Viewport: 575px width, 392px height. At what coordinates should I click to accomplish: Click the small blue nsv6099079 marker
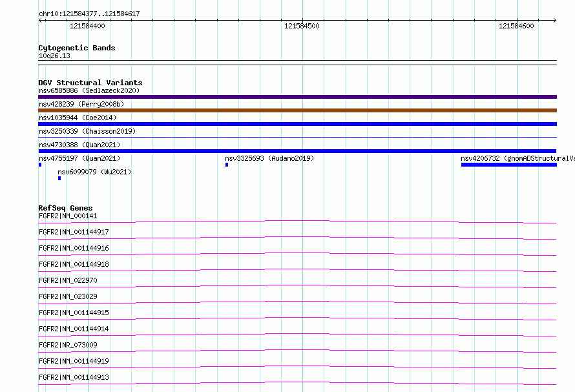point(59,178)
